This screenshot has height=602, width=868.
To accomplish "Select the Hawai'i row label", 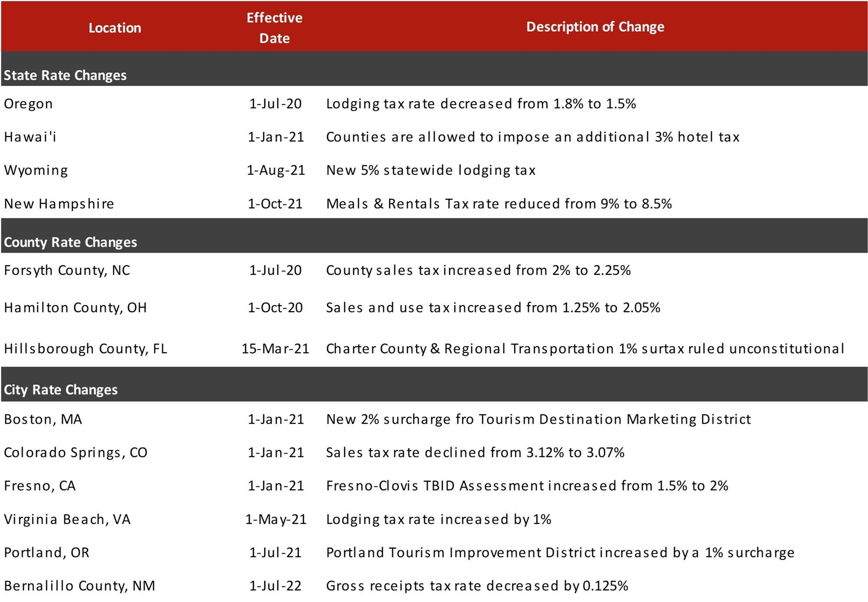I will coord(30,137).
